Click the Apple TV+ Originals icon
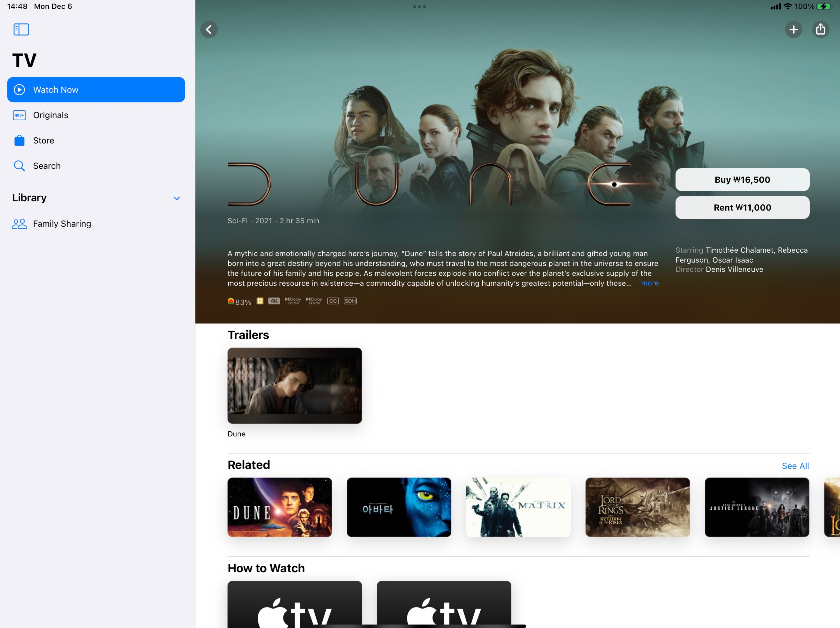Screen dimensions: 840x628 19,115
